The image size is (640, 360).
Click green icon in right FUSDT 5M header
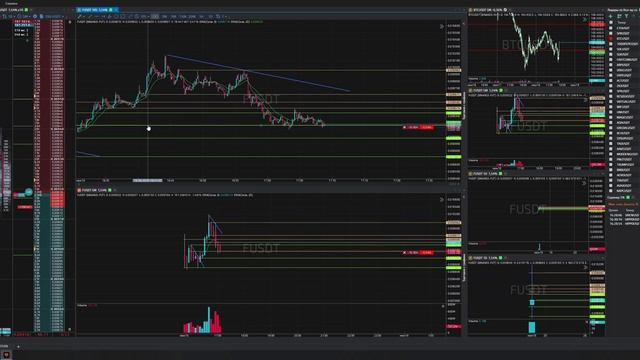click(x=501, y=90)
